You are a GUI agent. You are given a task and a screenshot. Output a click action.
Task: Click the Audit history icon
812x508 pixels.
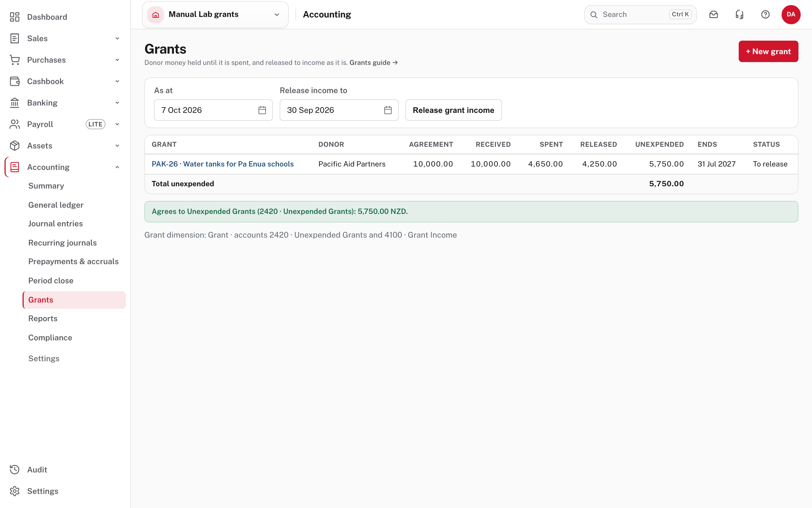[x=15, y=469]
